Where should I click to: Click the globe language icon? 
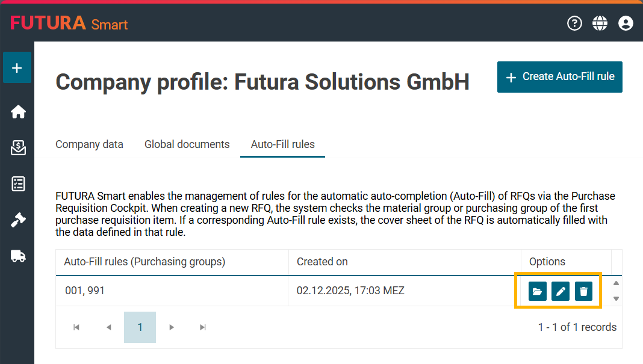pyautogui.click(x=600, y=23)
